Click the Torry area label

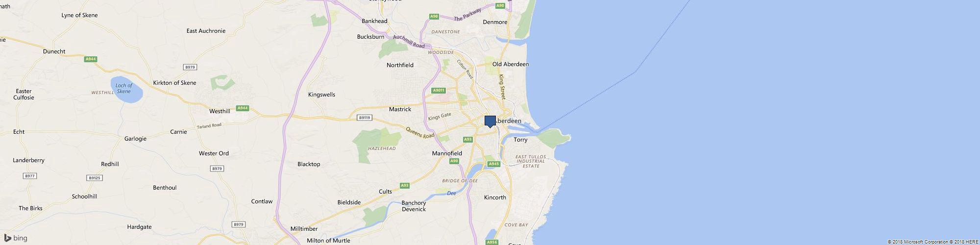point(520,140)
